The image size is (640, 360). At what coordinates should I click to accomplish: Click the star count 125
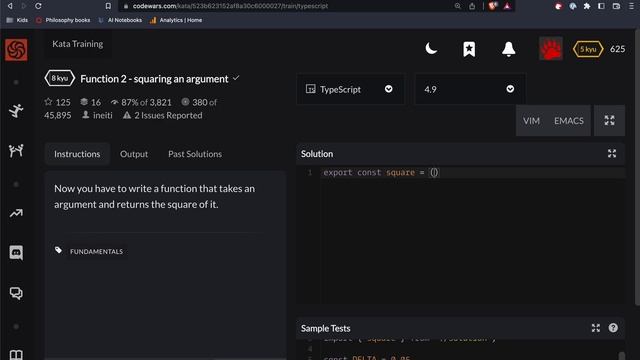pos(58,102)
